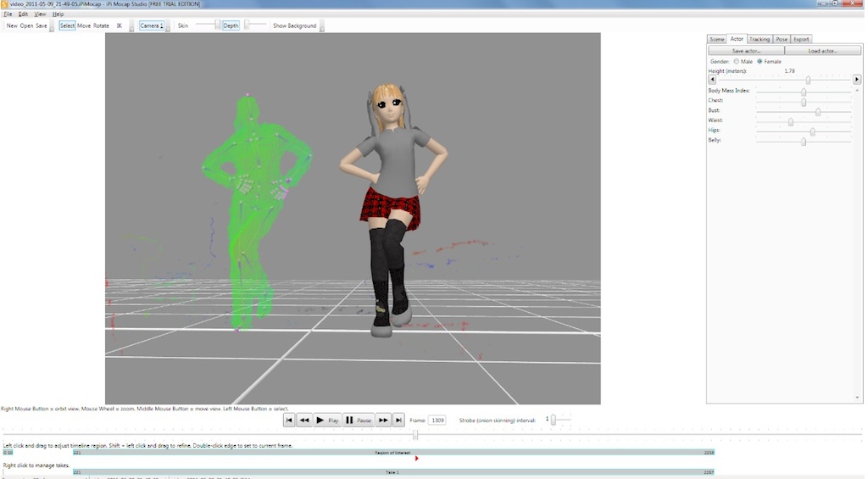Open the Help menu
Viewport: 868px width, 479px height.
coord(58,14)
